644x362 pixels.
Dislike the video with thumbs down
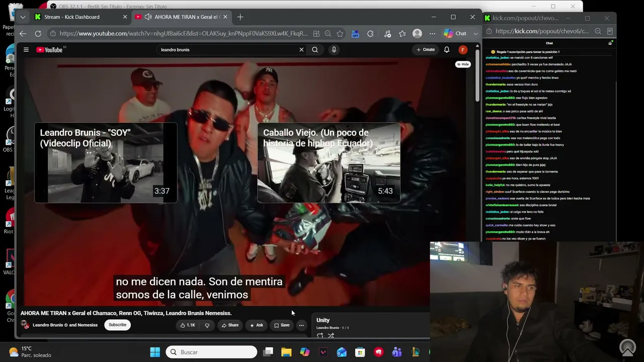point(207,325)
